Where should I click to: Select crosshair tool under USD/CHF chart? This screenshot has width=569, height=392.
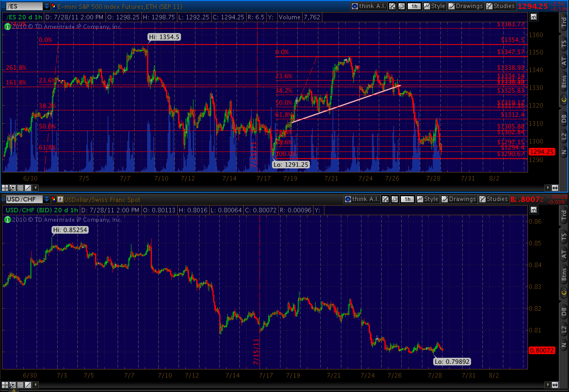pos(5,385)
